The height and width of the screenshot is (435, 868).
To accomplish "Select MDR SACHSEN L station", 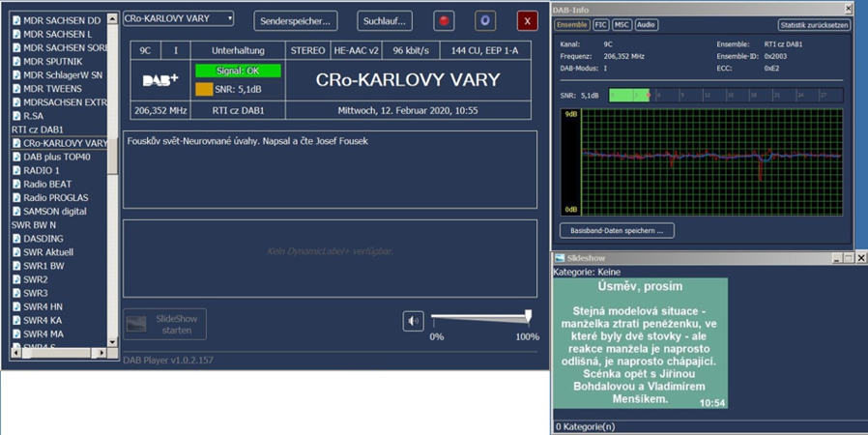I will [59, 34].
